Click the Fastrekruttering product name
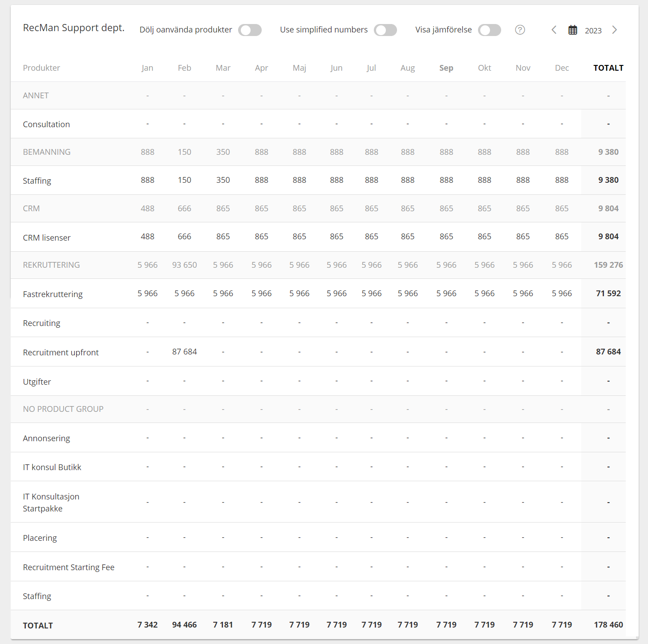Image resolution: width=648 pixels, height=644 pixels. pos(53,294)
